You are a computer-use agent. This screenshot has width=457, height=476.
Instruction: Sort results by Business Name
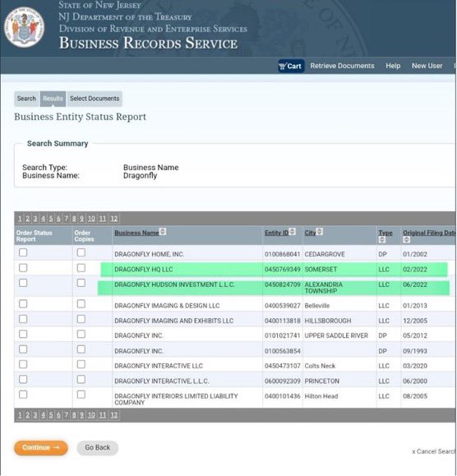[163, 232]
